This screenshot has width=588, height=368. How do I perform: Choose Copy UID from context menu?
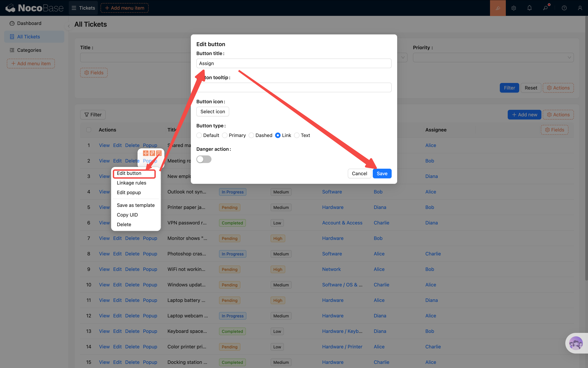coord(127,215)
